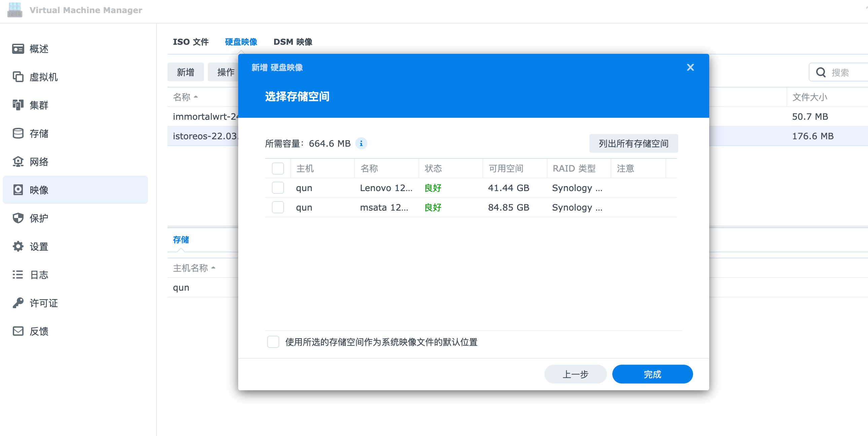The height and width of the screenshot is (436, 868).
Task: Click the Overview (概述) sidebar icon
Action: pos(18,49)
